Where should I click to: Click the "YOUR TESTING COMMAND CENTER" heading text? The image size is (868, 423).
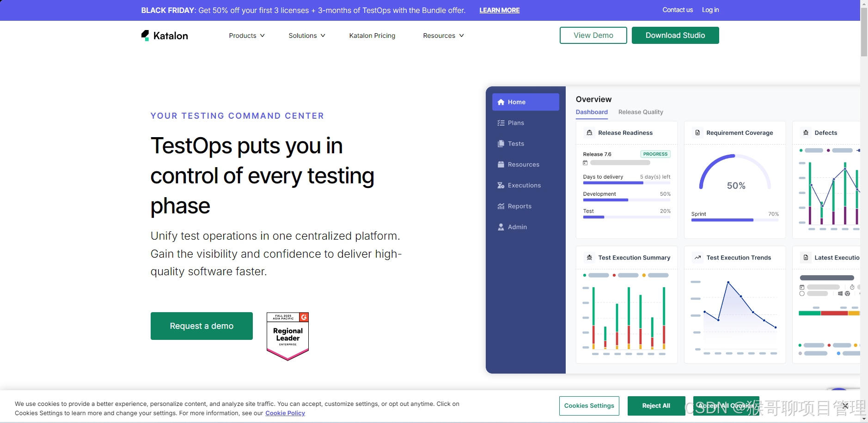point(237,116)
